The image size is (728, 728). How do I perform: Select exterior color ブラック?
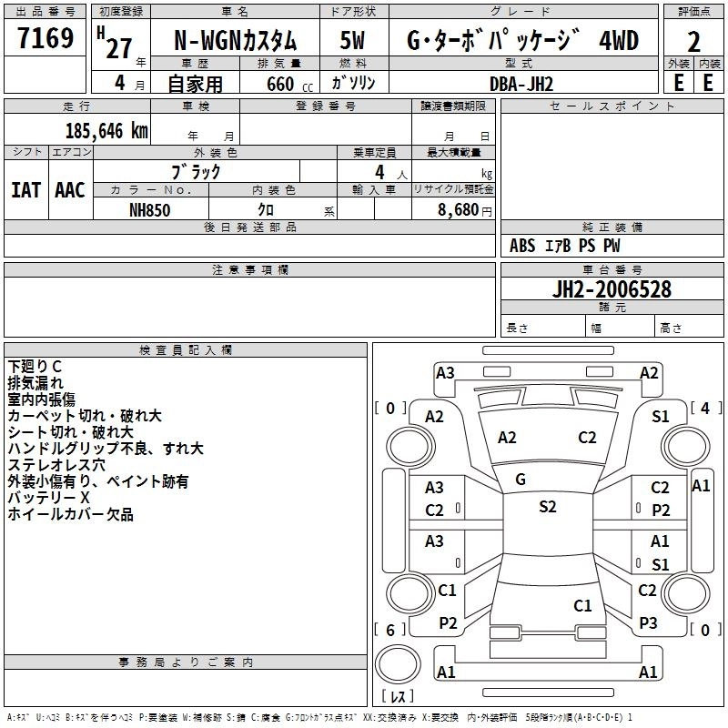point(196,172)
